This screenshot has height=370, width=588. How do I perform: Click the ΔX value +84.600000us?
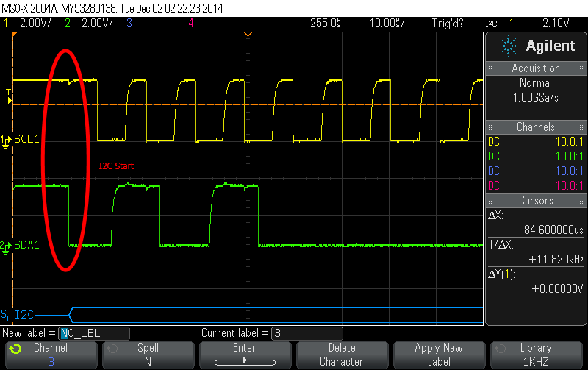click(550, 230)
